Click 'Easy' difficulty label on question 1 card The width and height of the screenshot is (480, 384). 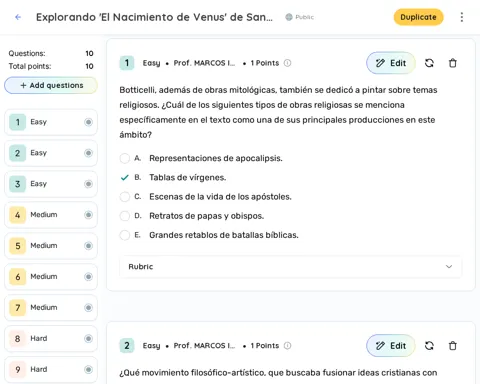coord(151,63)
